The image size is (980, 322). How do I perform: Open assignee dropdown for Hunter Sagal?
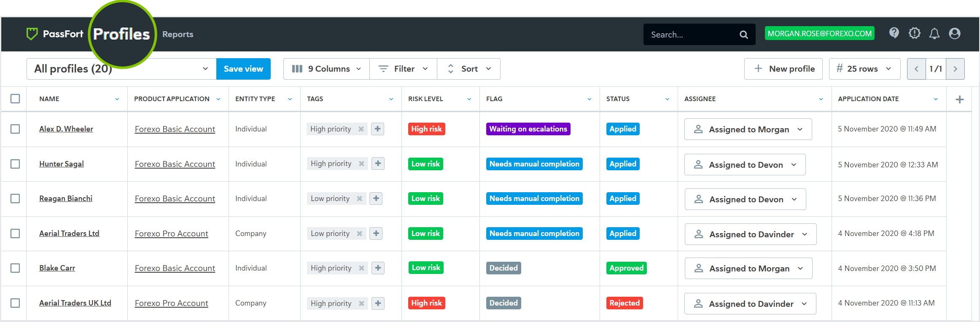click(x=745, y=165)
